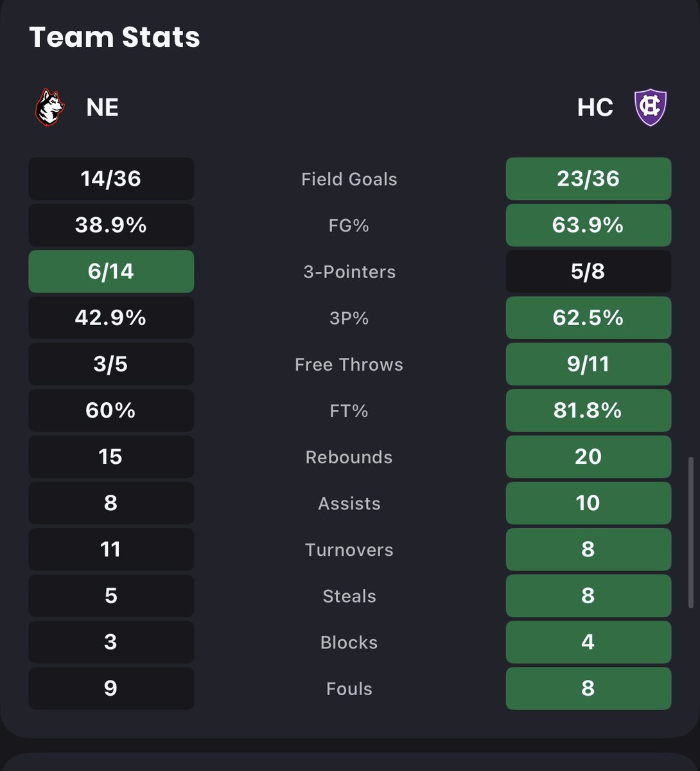The height and width of the screenshot is (771, 700).
Task: Click the Steals row label
Action: pos(349,596)
